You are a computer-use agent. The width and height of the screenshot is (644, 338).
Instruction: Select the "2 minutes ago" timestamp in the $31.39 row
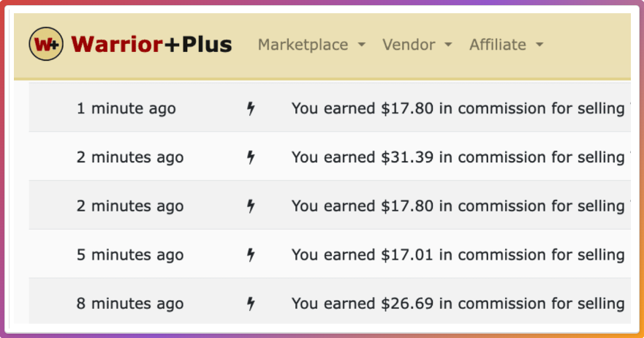point(129,157)
